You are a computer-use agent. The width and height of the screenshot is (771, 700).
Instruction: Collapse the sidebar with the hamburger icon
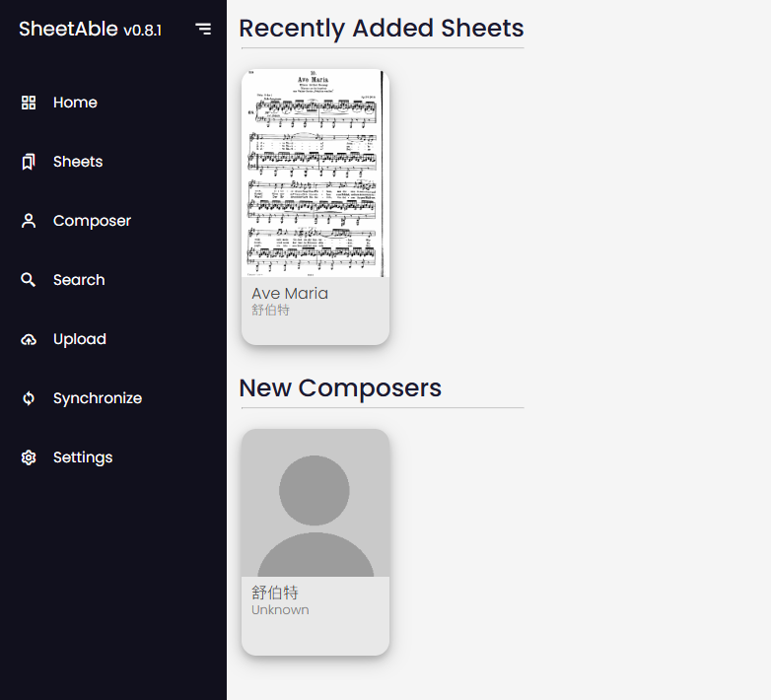203,29
